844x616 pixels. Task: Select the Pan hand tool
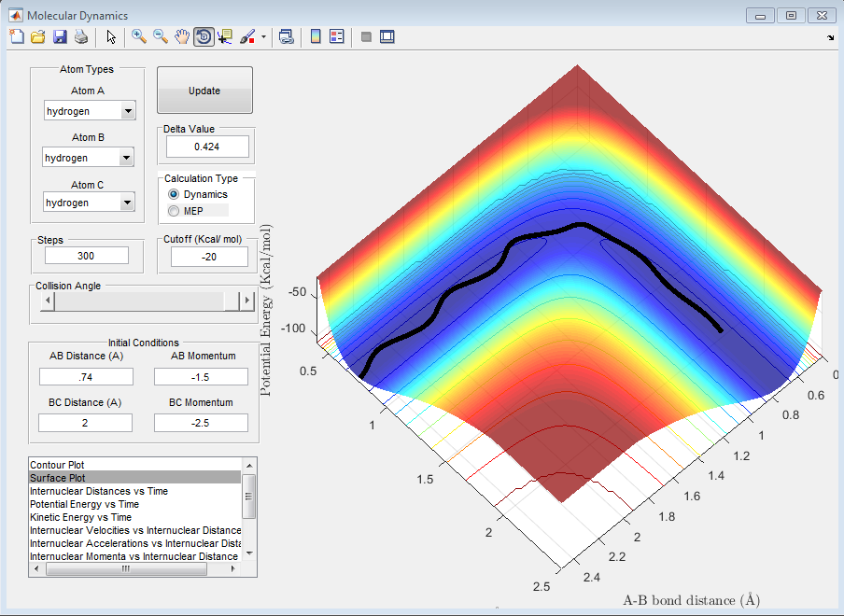[x=182, y=36]
